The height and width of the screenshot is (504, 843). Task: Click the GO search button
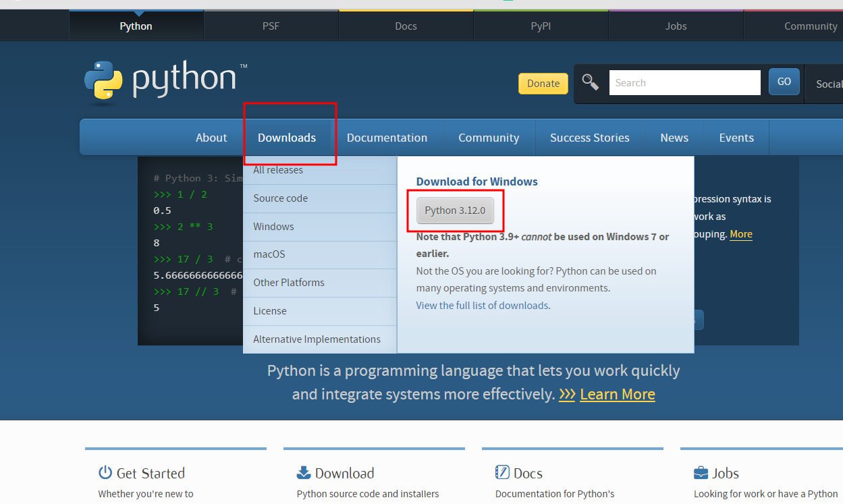pos(784,82)
